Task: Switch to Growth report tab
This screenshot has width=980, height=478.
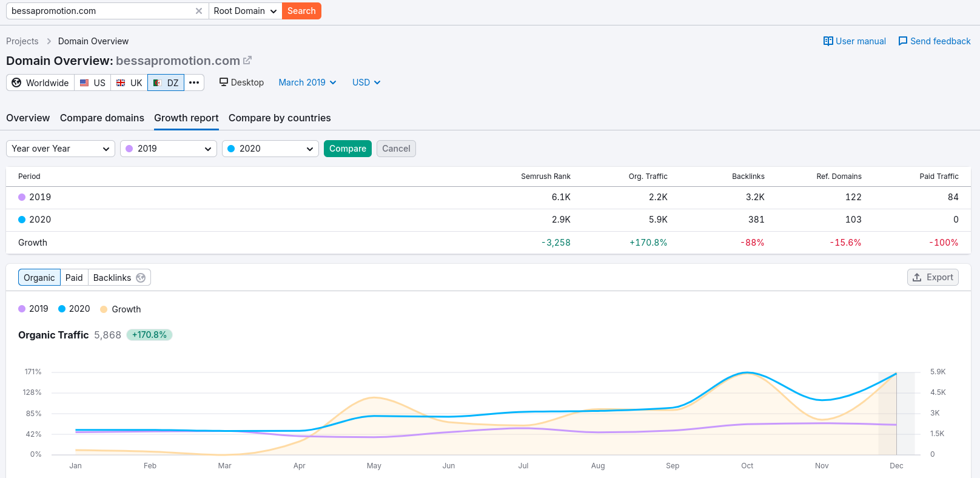Action: [x=186, y=118]
